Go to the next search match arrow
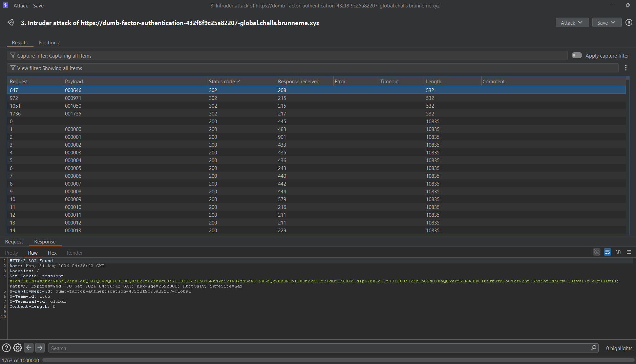636x364 pixels. coord(40,348)
